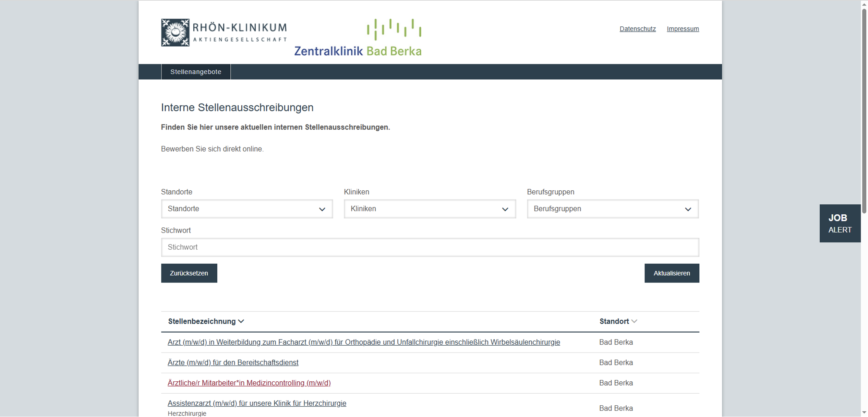Viewport: 868px width, 417px height.
Task: Click Bad Berka in Bereitschaftsdienst row
Action: (x=616, y=362)
